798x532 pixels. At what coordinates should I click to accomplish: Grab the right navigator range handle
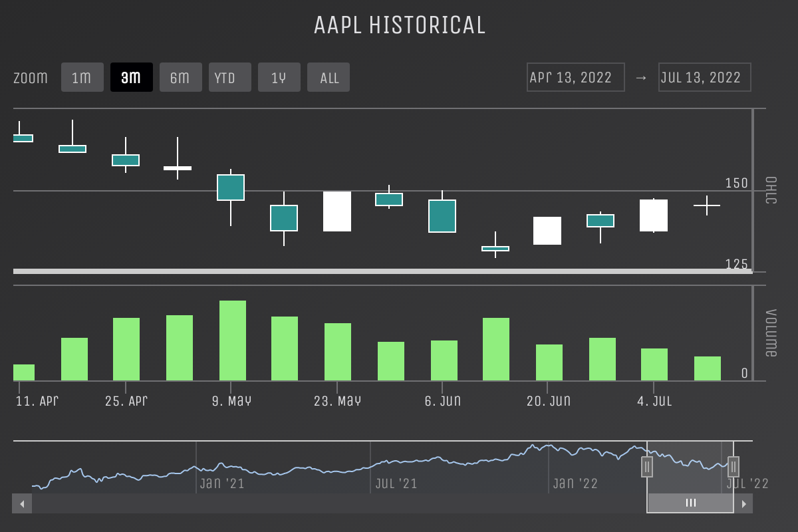pos(733,467)
